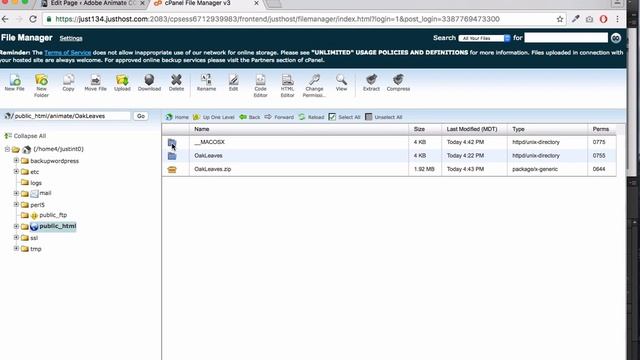Open the Settings link
Image resolution: width=640 pixels, height=360 pixels.
pos(71,38)
